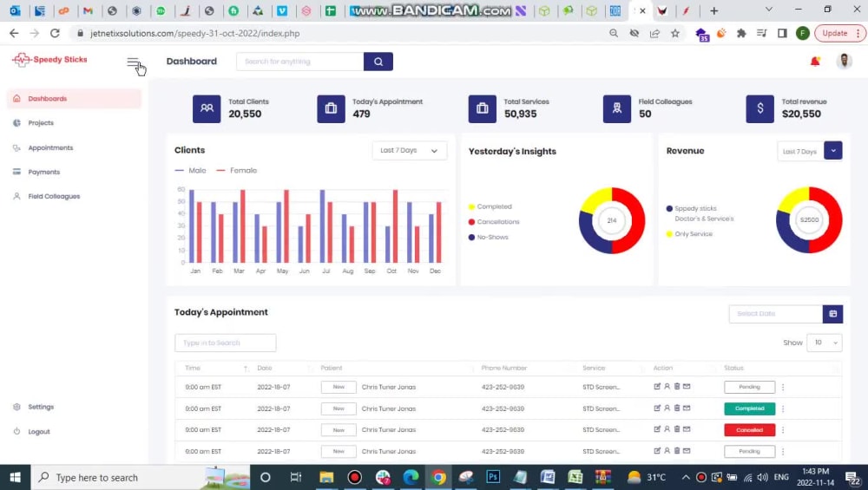Click person icon in the Cancelled row
The image size is (868, 490).
[x=667, y=429]
